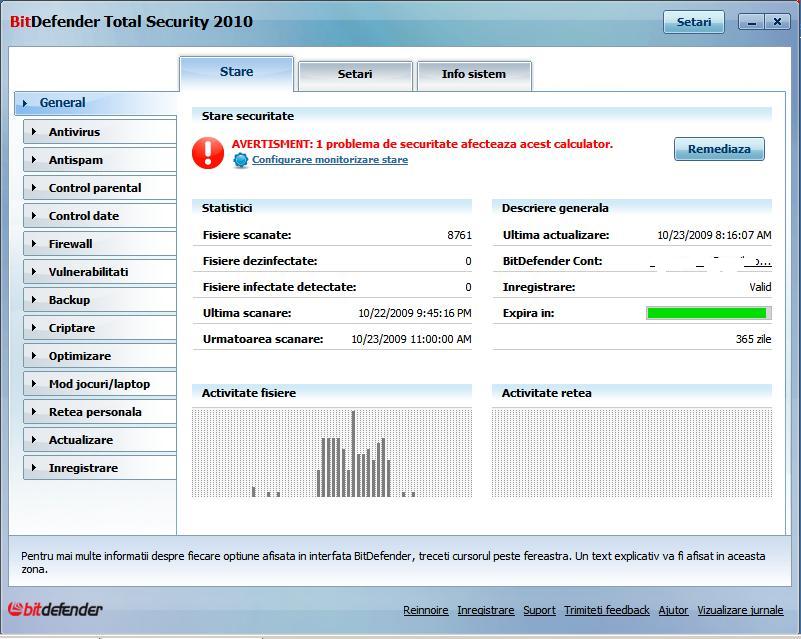Expand the Firewall arrow
This screenshot has width=801, height=639.
coord(34,244)
